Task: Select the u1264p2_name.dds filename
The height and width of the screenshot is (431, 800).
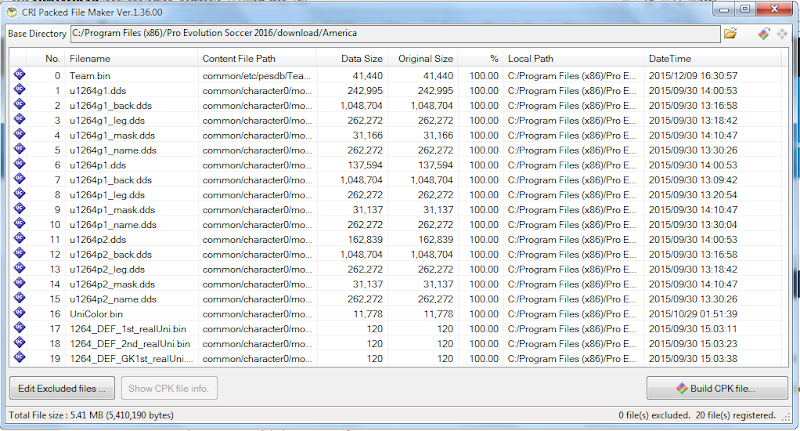Action: point(113,299)
